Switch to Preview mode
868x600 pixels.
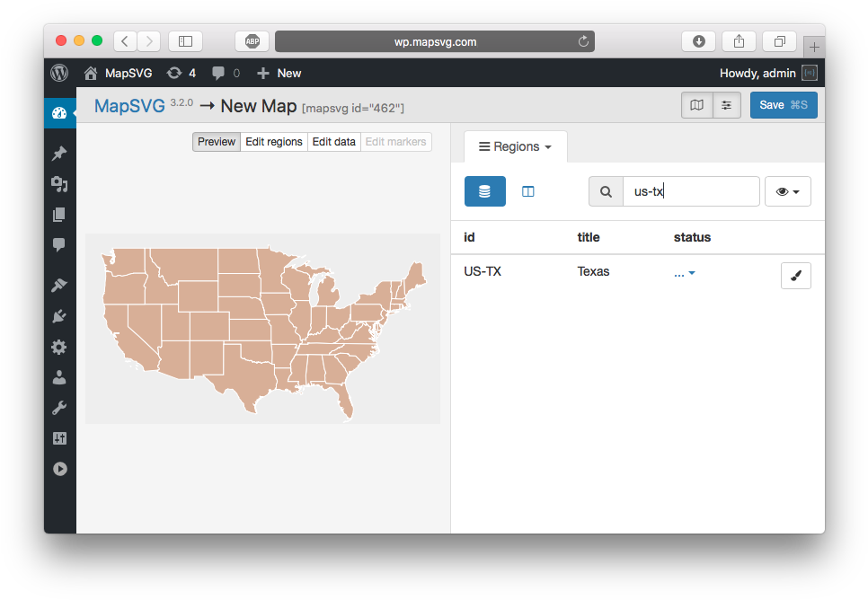(217, 142)
